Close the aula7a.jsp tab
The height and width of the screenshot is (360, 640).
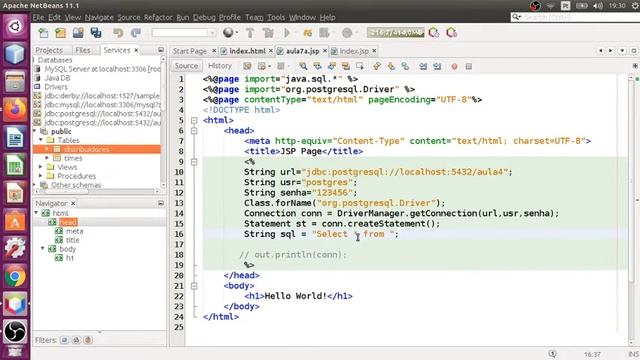[x=325, y=51]
